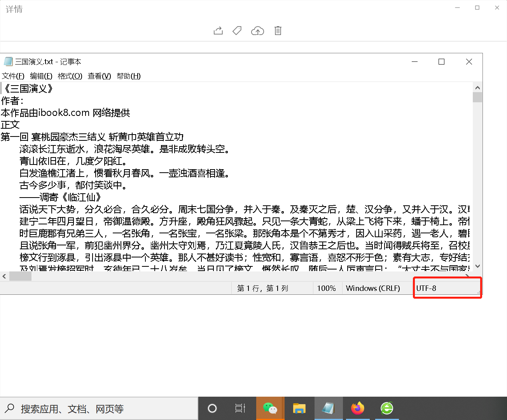Open the 帮助(H) menu
This screenshot has height=420, width=507.
[x=129, y=76]
